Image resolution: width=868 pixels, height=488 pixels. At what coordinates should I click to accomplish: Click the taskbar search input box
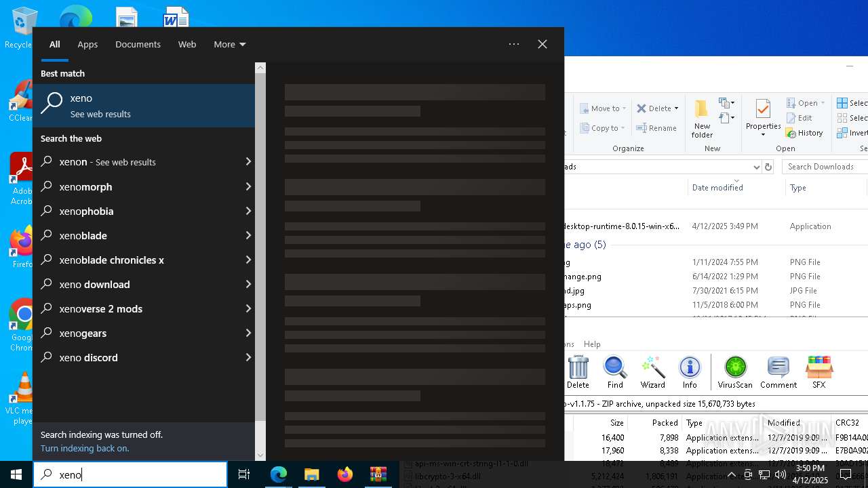pyautogui.click(x=130, y=474)
